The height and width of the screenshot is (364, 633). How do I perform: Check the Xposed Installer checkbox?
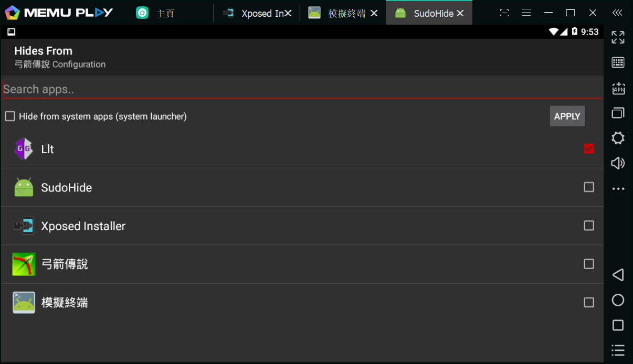click(x=589, y=226)
